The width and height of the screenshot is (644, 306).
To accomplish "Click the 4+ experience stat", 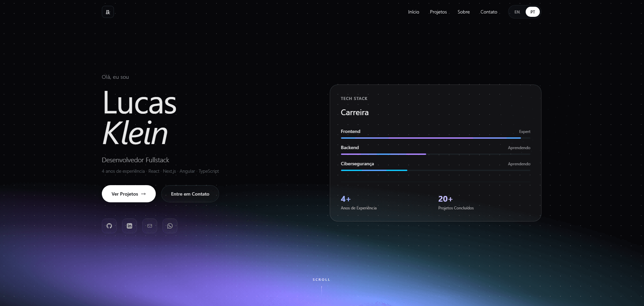I will click(346, 199).
